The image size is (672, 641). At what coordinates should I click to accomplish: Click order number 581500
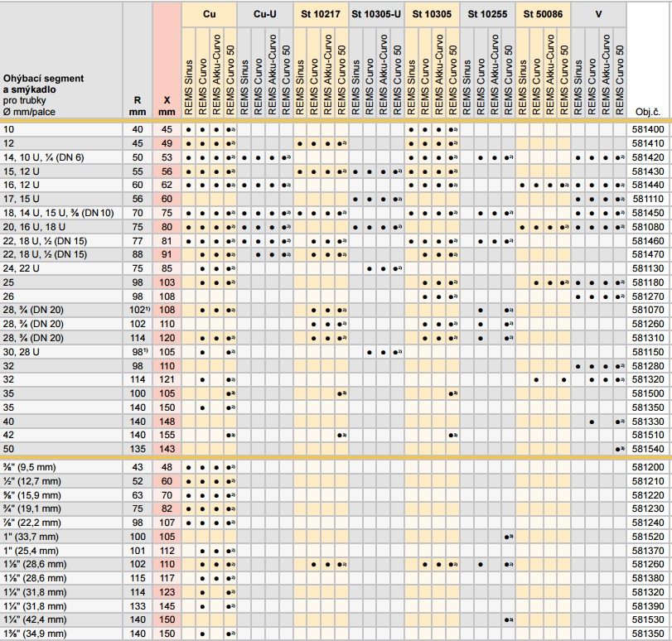point(648,393)
